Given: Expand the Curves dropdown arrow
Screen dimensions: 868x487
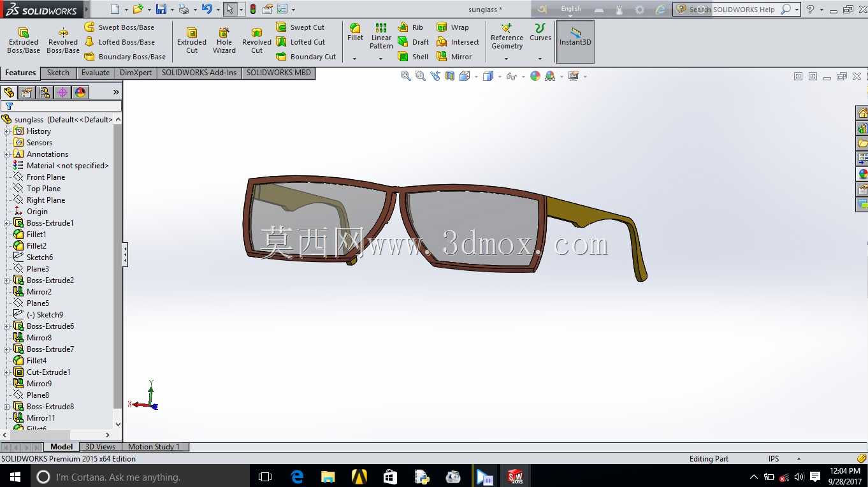Looking at the screenshot, I should 540,59.
